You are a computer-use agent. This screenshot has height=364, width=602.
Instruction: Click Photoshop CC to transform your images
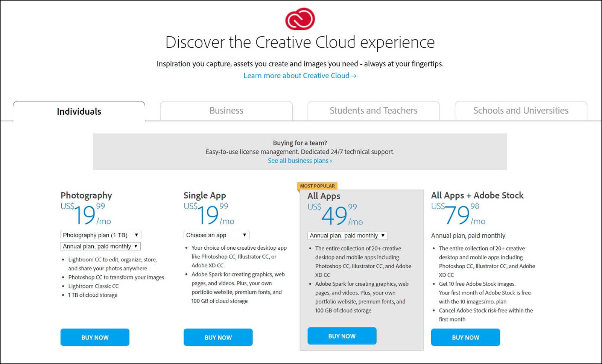click(116, 277)
